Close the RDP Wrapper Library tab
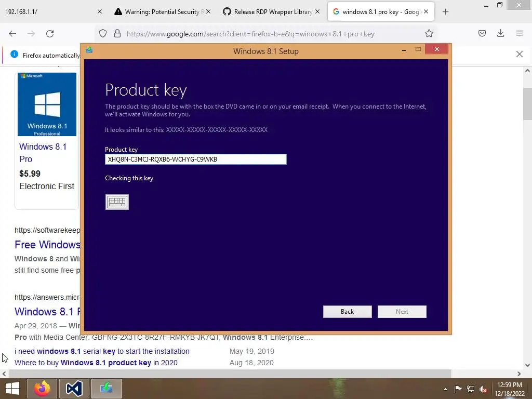 (x=317, y=11)
